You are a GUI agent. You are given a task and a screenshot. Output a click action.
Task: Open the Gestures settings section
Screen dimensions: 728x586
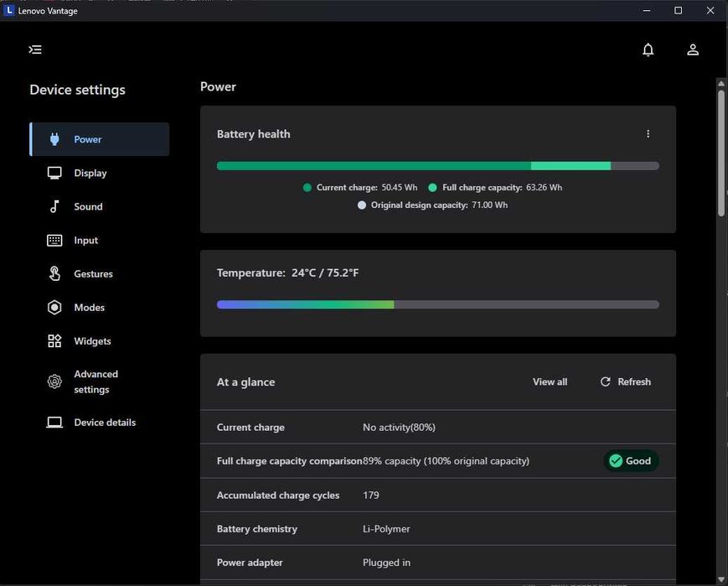(x=93, y=273)
